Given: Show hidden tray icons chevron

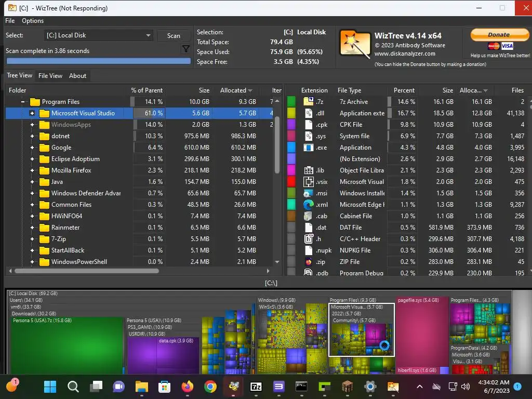Looking at the screenshot, I should [x=420, y=387].
